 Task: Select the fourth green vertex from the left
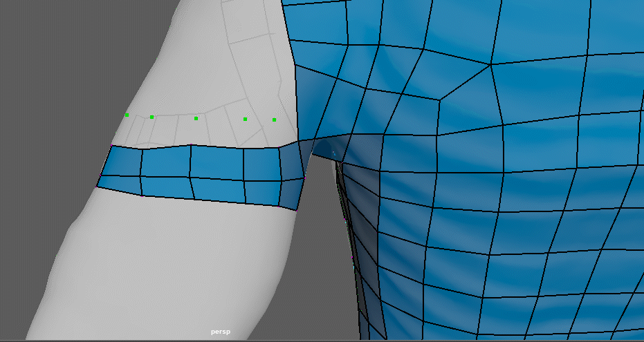click(245, 119)
